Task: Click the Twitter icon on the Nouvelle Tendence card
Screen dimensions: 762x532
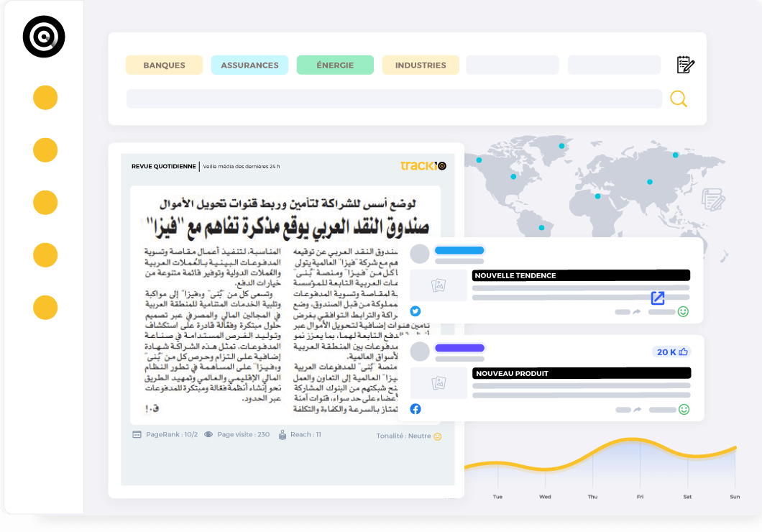Action: (415, 311)
